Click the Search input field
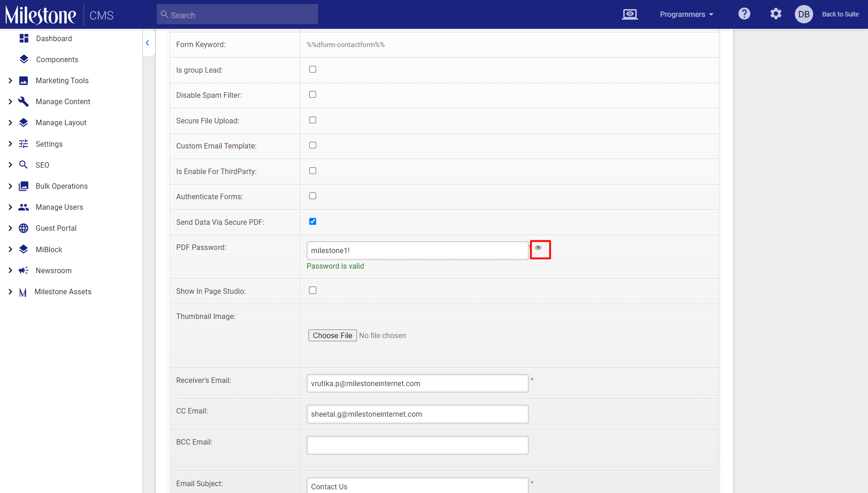The height and width of the screenshot is (493, 868). pos(237,15)
